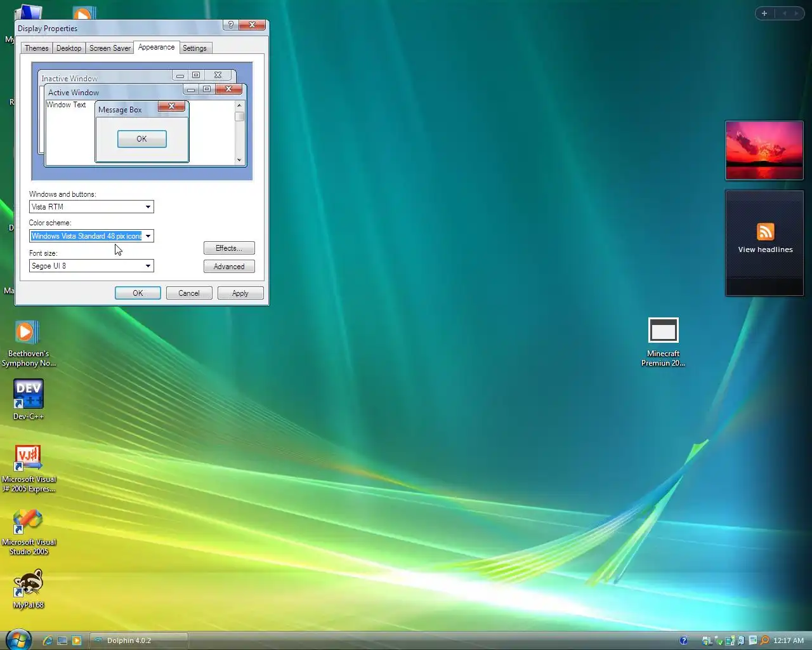Screen dimensions: 812x650
Task: Open the Font size dropdown
Action: [91, 266]
